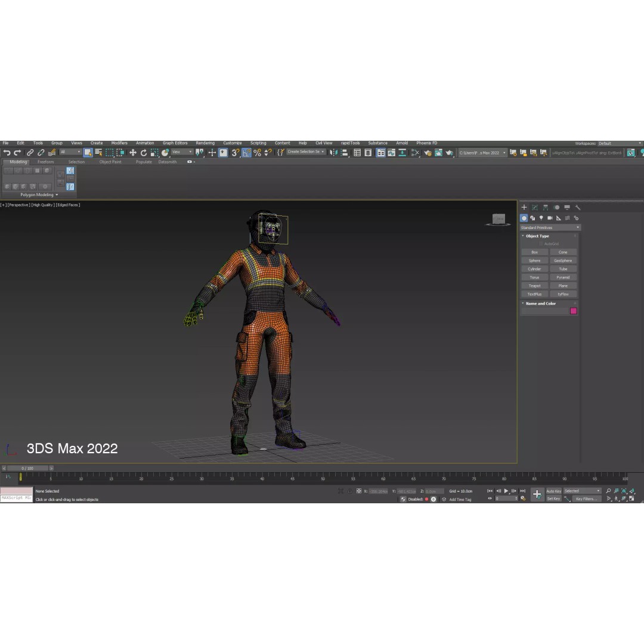Viewport: 644px width, 644px height.
Task: Click the Teapot primitive button
Action: (x=534, y=286)
